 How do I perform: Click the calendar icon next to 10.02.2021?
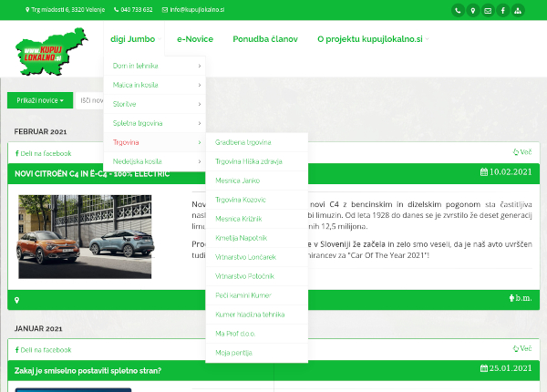(484, 172)
